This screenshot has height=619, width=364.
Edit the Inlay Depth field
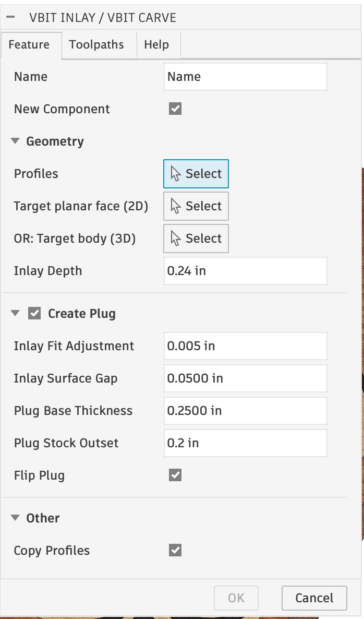point(245,271)
